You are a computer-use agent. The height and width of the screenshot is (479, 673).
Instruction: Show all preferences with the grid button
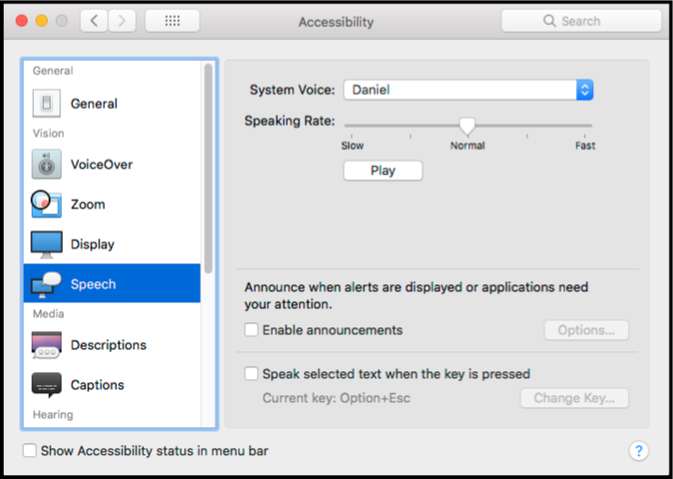[172, 21]
